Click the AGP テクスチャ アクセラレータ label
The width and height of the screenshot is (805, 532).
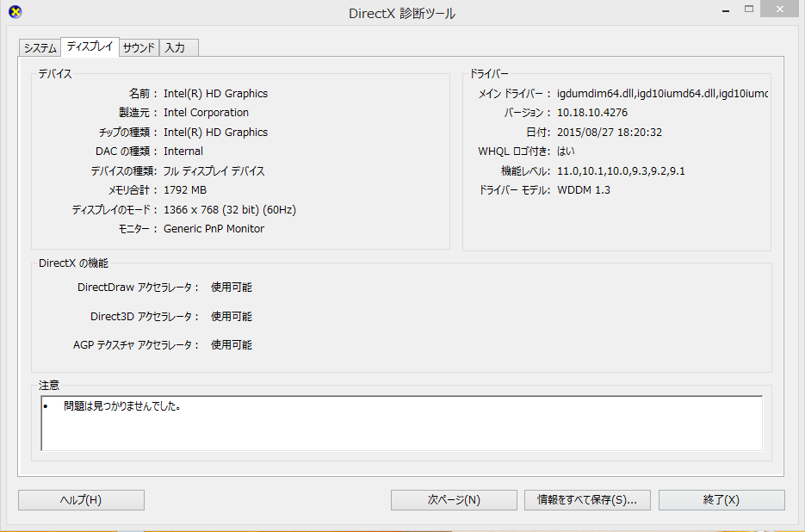pyautogui.click(x=136, y=344)
